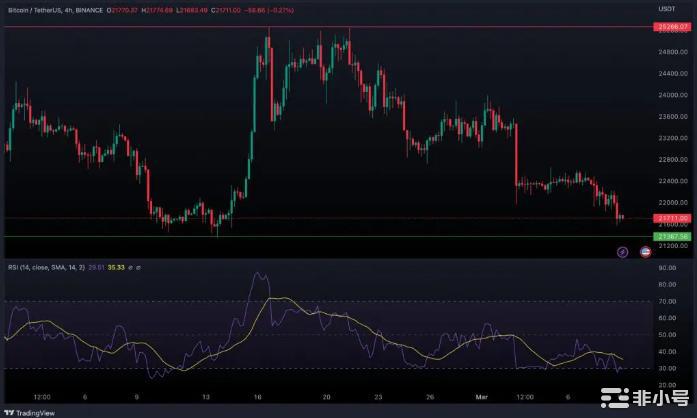Select the 13 date label on time axis
The image size is (697, 418).
[x=206, y=397]
